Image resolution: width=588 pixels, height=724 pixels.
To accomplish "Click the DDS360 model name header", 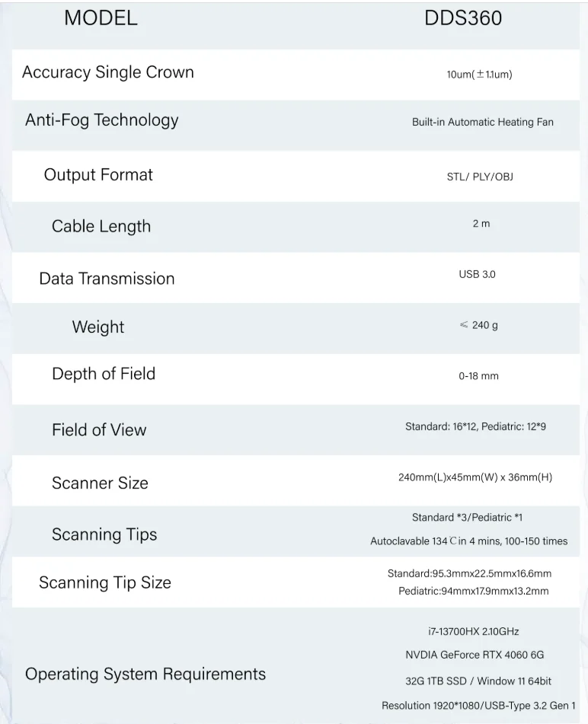I will 463,19.
